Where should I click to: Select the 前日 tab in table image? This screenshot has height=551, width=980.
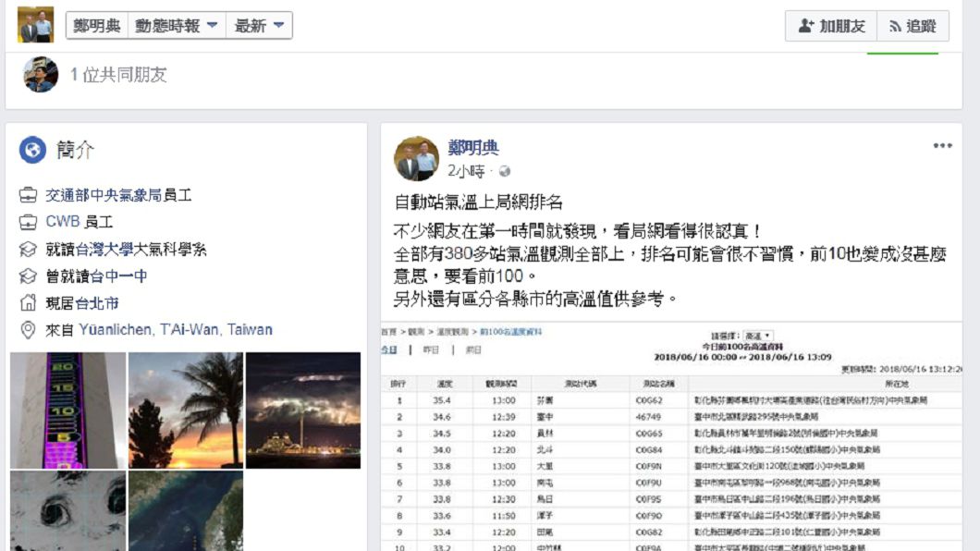pyautogui.click(x=473, y=349)
